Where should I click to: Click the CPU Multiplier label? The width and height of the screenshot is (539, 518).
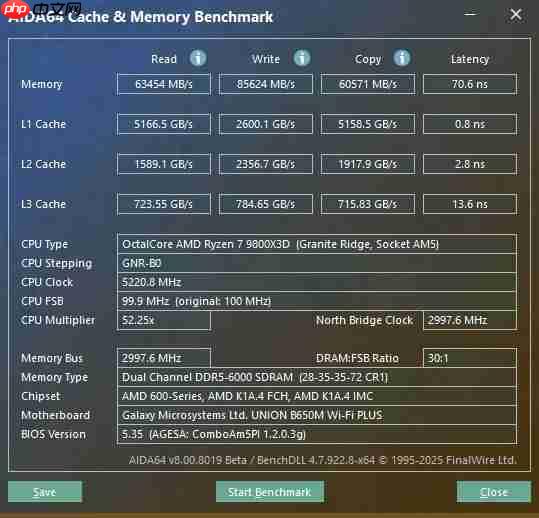(58, 320)
